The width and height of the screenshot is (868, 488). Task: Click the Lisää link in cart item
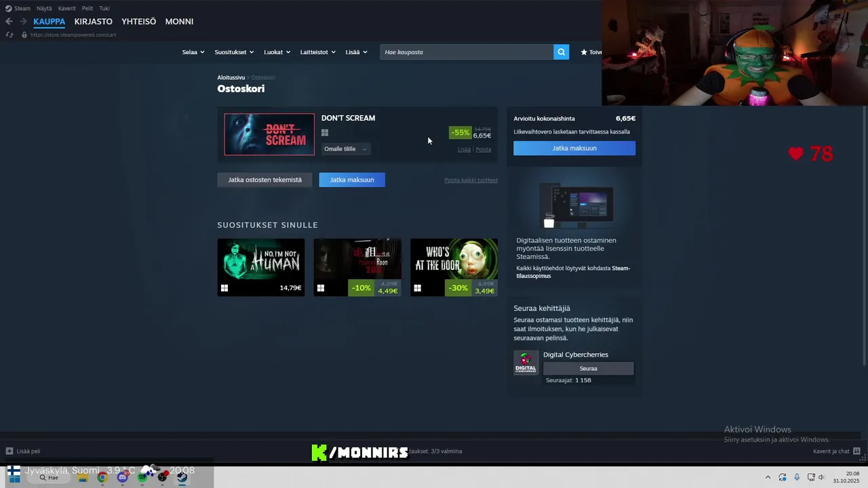pyautogui.click(x=464, y=150)
